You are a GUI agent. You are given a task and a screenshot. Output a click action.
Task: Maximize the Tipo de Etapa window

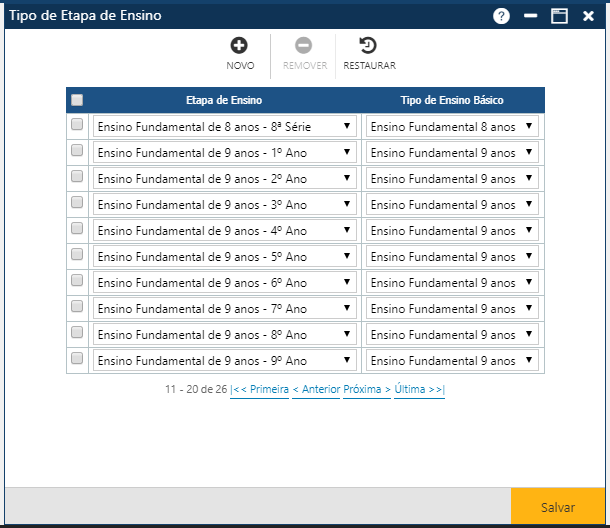click(x=559, y=16)
